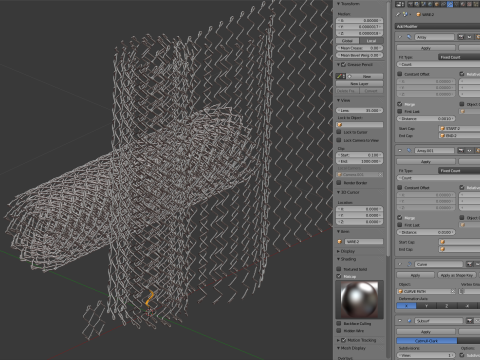Image resolution: width=480 pixels, height=360 pixels.
Task: Collapse the 3D Cursor panel
Action: click(339, 192)
